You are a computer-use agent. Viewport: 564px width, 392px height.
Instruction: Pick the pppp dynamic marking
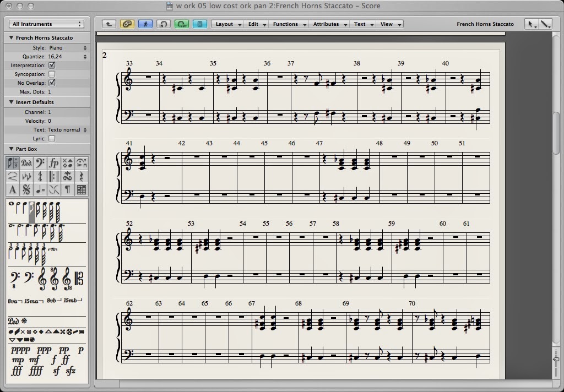20,350
